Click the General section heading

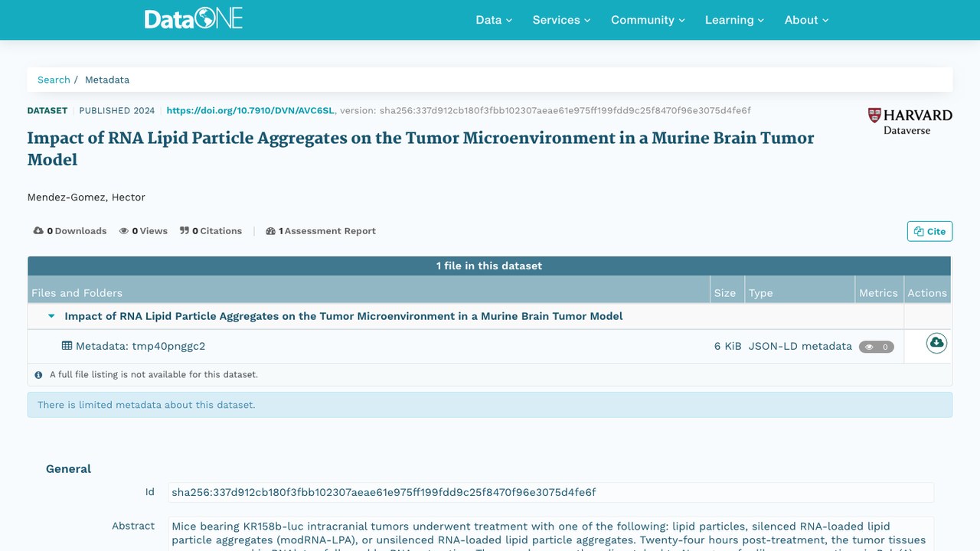[68, 469]
